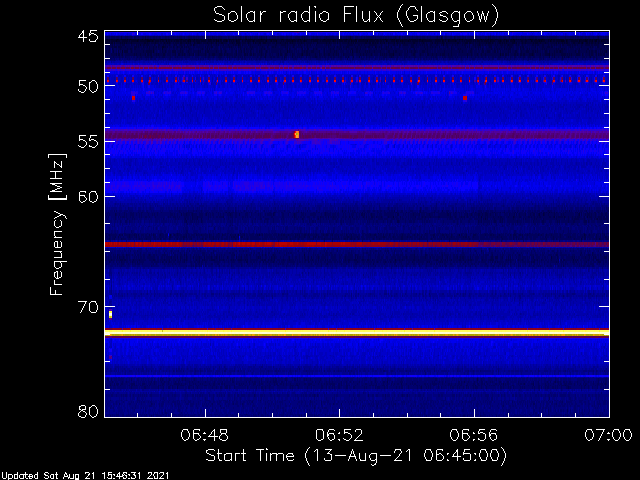Click the yellow-white spot near 70 MHz
This screenshot has width=640, height=480.
coord(110,314)
